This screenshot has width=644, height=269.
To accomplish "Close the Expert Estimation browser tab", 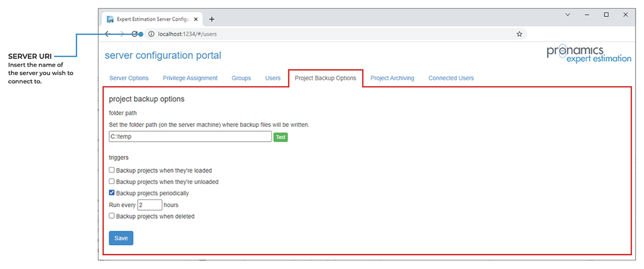I will (x=196, y=19).
